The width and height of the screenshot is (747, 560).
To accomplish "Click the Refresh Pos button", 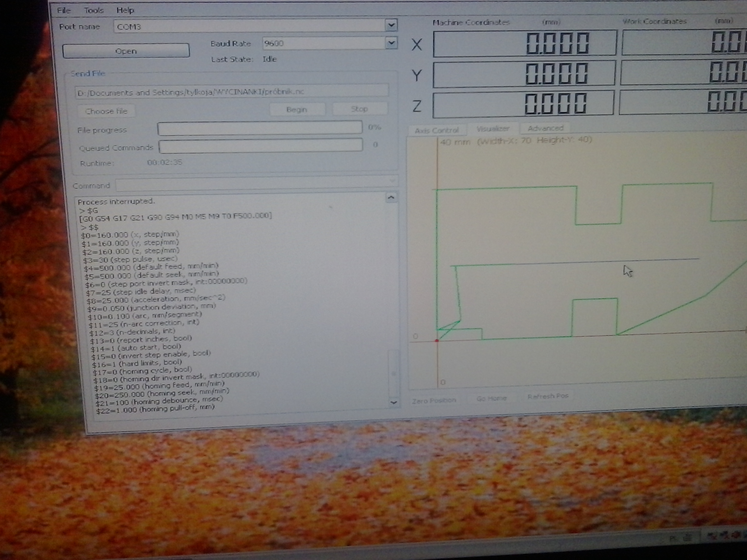I will coord(547,396).
